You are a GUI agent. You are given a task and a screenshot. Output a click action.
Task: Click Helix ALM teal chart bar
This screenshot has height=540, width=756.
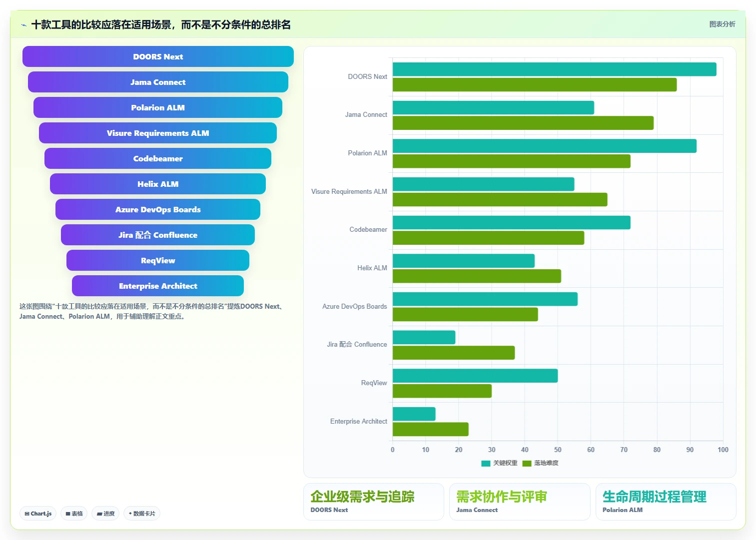(x=464, y=261)
